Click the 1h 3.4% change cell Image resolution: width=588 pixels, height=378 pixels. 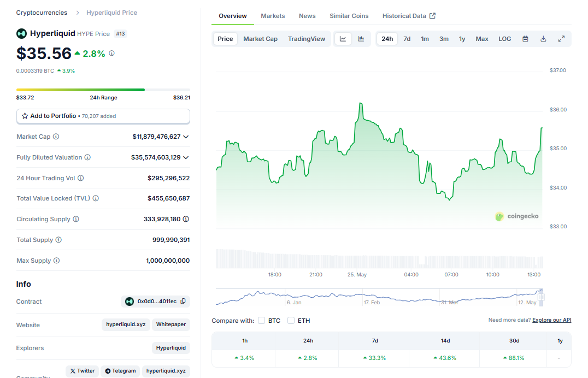click(244, 358)
